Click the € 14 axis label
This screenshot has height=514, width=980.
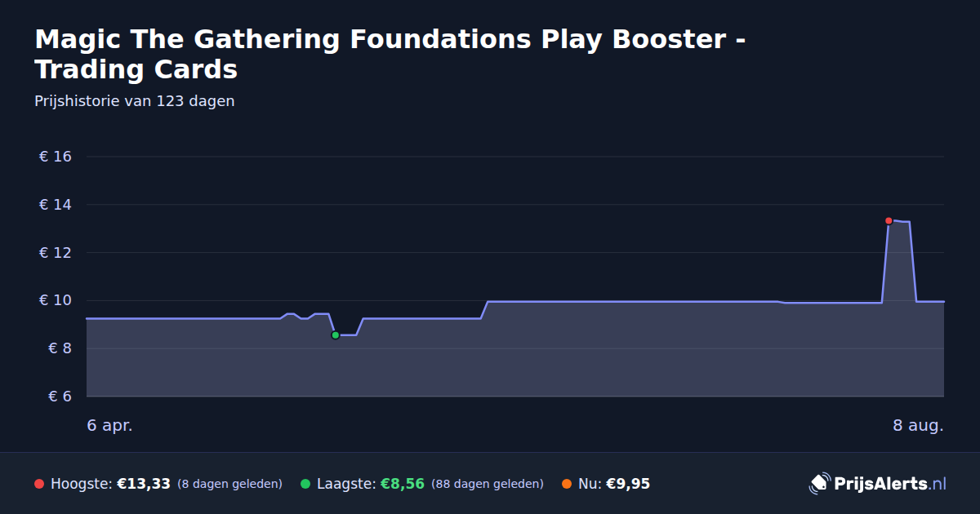pyautogui.click(x=56, y=205)
